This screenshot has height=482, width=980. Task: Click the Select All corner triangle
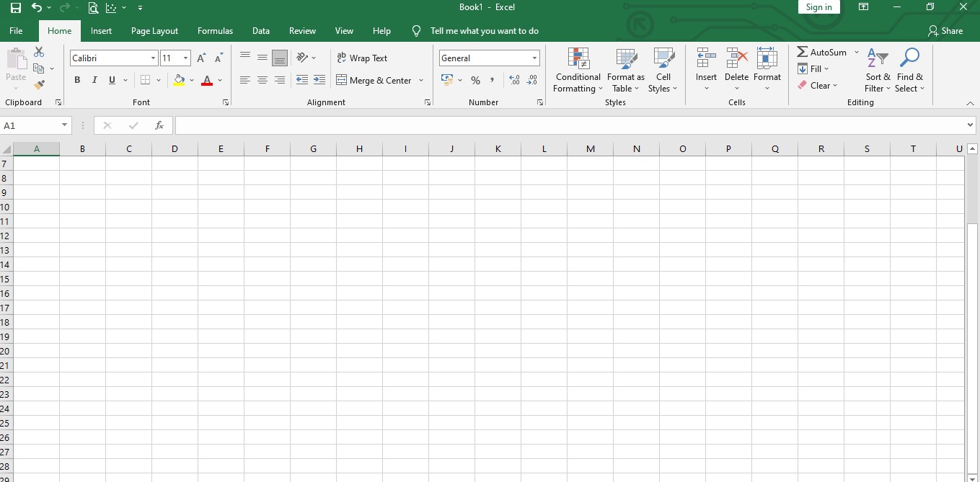point(6,149)
